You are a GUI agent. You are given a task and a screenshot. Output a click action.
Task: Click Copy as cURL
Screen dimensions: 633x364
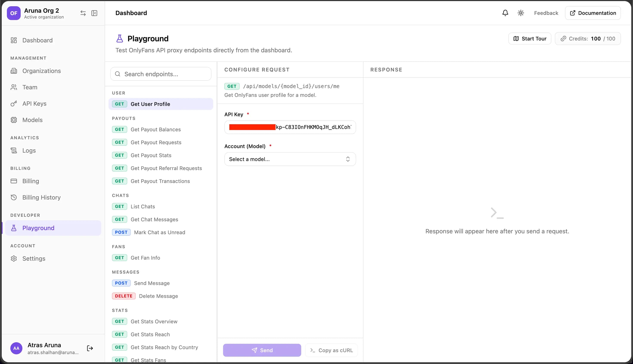[x=332, y=350]
